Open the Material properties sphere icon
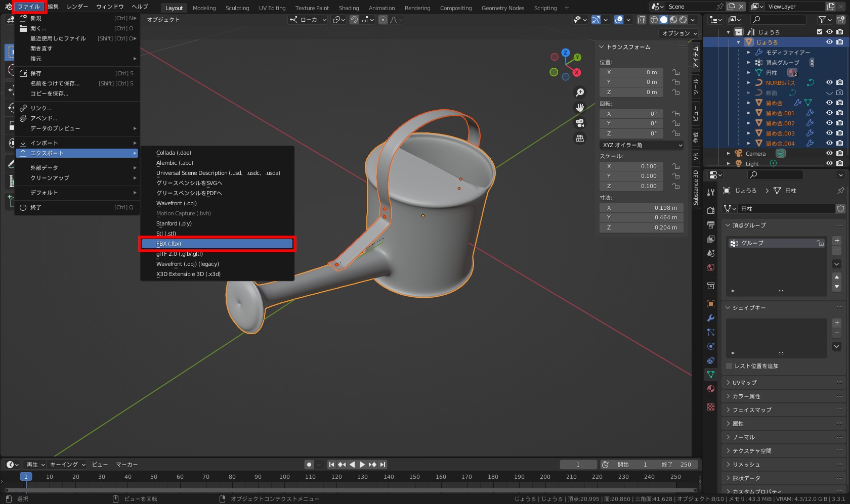Image resolution: width=850 pixels, height=504 pixels. click(x=711, y=389)
